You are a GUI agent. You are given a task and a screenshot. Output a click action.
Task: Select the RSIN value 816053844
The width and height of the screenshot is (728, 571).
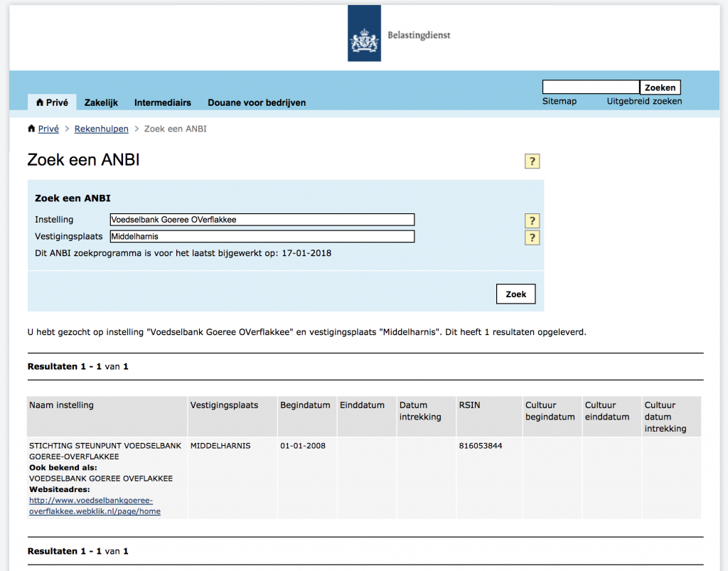[481, 446]
